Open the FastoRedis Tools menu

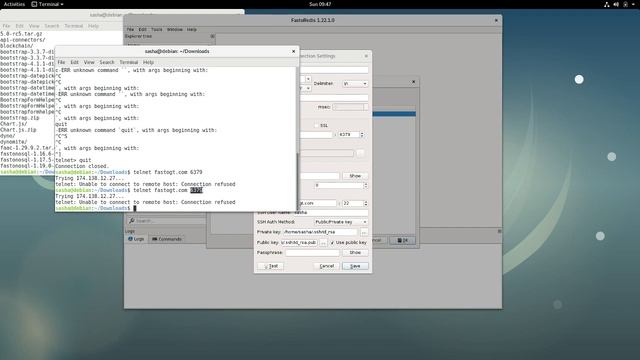(157, 29)
